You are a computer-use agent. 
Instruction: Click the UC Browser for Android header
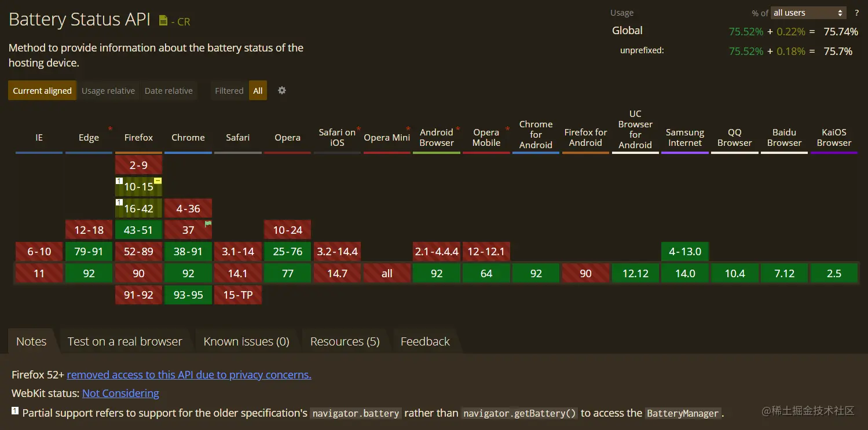click(x=635, y=129)
